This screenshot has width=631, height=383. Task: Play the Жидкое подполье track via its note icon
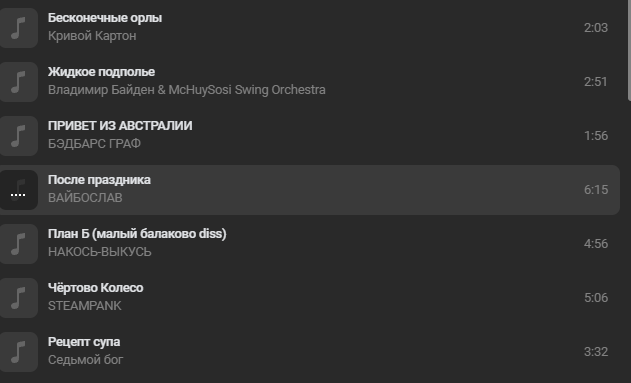(19, 82)
